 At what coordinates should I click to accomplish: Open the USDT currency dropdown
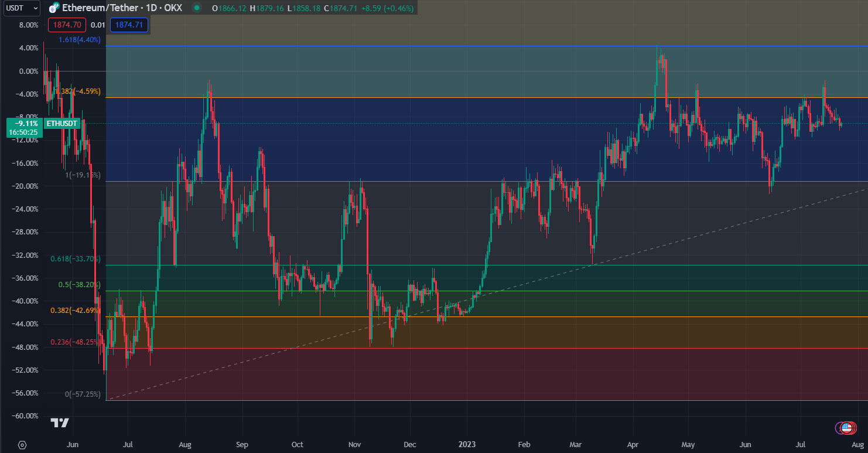[x=21, y=8]
